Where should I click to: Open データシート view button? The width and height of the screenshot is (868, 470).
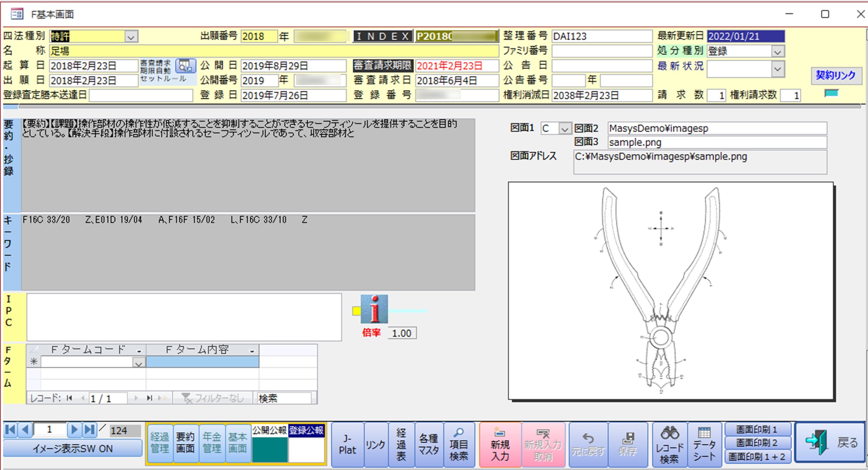[x=704, y=445]
